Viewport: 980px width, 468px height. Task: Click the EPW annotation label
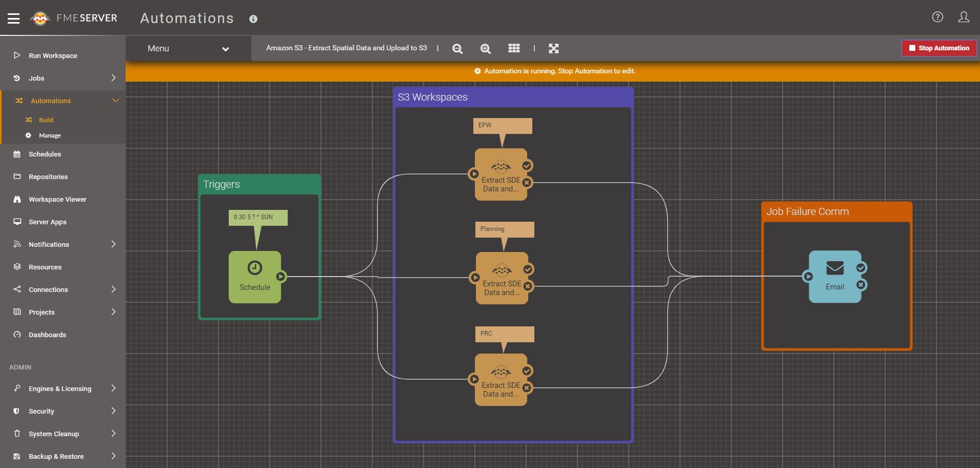[x=503, y=126]
